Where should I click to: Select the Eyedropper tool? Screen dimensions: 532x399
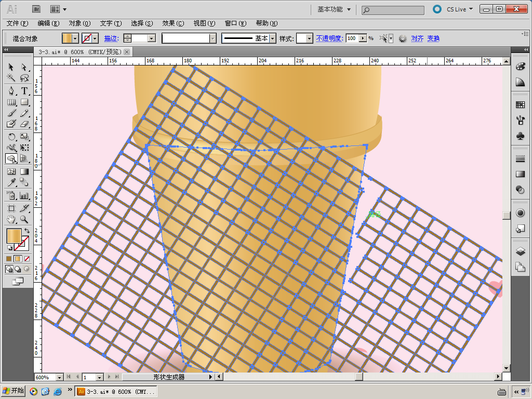coord(11,182)
